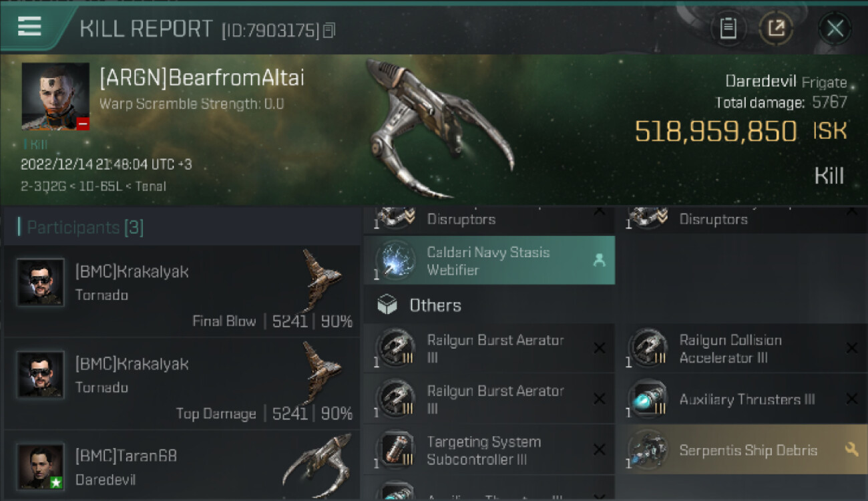The image size is (868, 501).
Task: Click the Others cargo box icon
Action: pos(387,305)
